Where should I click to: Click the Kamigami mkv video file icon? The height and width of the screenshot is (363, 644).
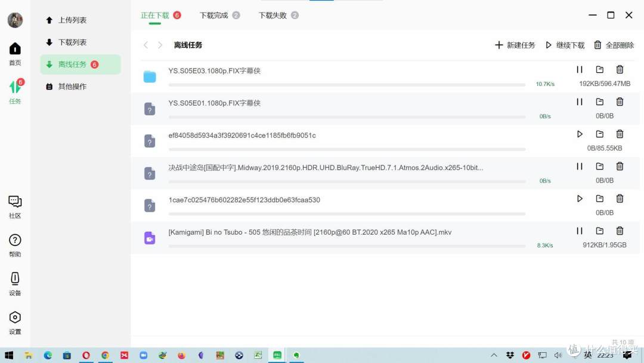[150, 238]
